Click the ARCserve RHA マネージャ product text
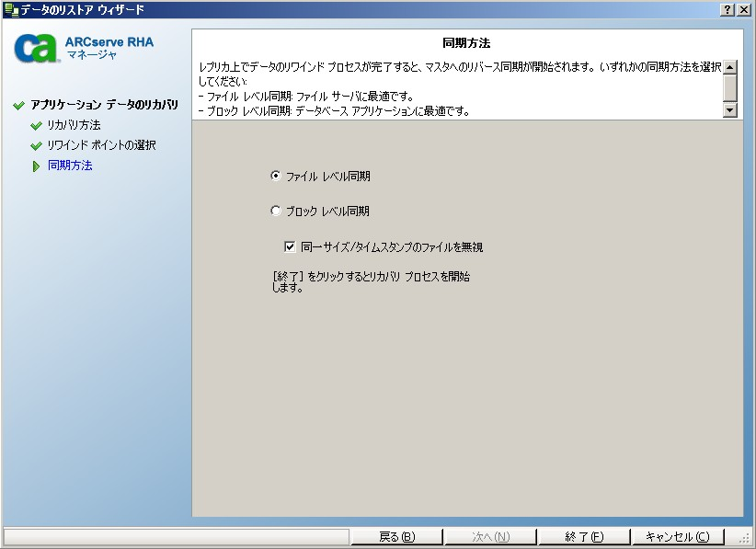This screenshot has height=549, width=756. (x=109, y=48)
